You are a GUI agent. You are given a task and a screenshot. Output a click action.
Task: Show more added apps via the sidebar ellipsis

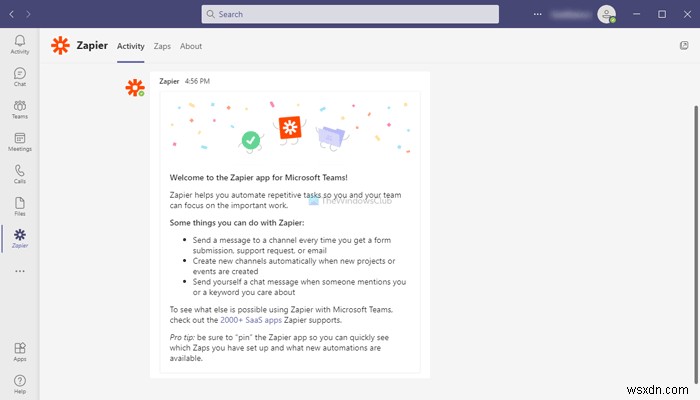pyautogui.click(x=20, y=271)
